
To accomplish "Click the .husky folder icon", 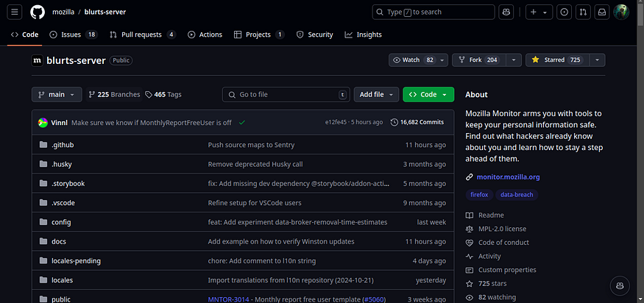I will [x=43, y=164].
